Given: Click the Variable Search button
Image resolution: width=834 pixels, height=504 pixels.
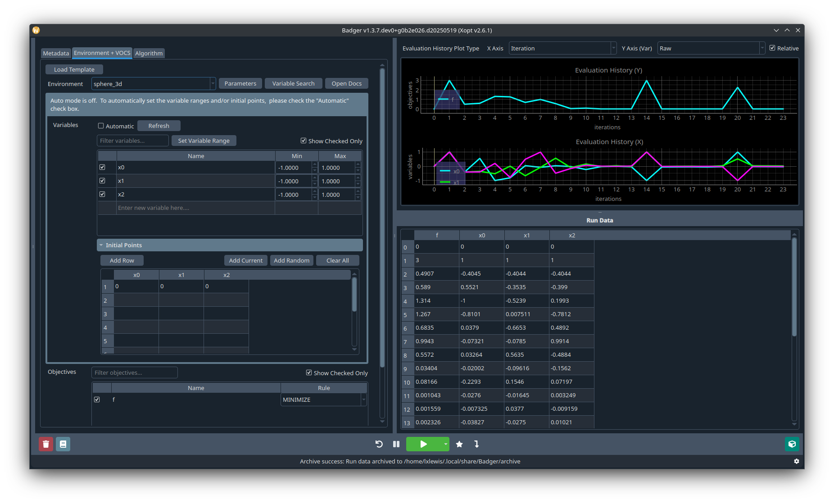Looking at the screenshot, I should 294,83.
